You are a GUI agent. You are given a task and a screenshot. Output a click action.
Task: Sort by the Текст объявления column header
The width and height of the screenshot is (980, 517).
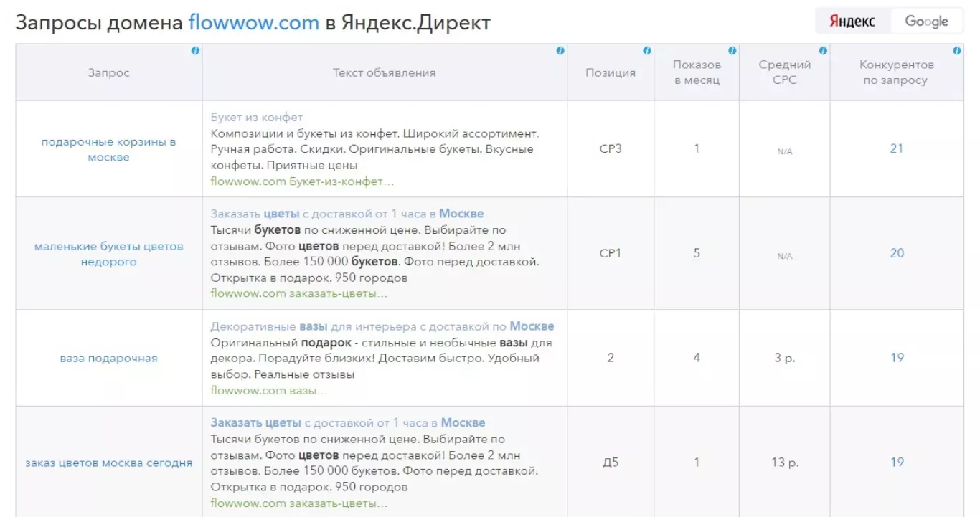click(385, 72)
